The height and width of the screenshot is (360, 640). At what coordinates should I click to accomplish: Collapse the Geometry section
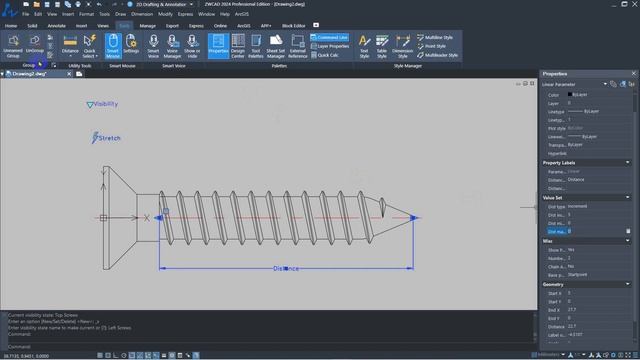pos(627,284)
